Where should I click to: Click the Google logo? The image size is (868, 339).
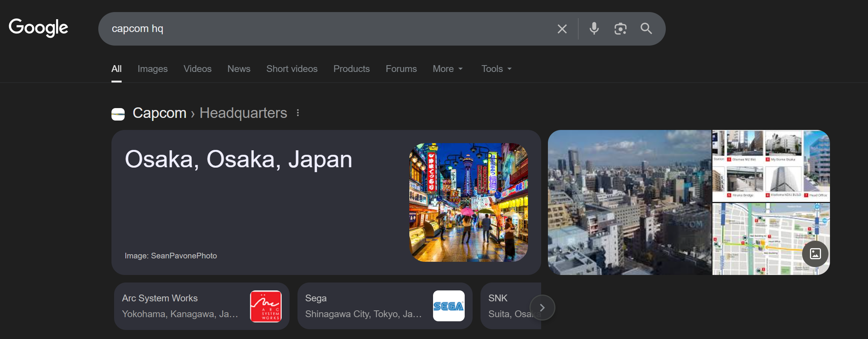(38, 28)
